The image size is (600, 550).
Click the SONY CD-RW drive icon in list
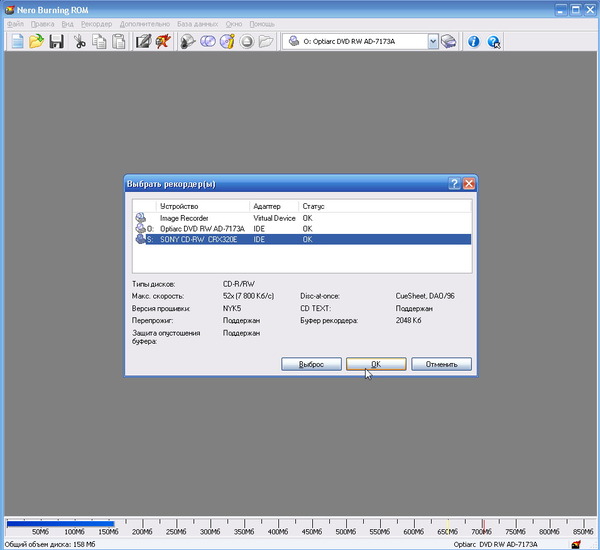140,239
